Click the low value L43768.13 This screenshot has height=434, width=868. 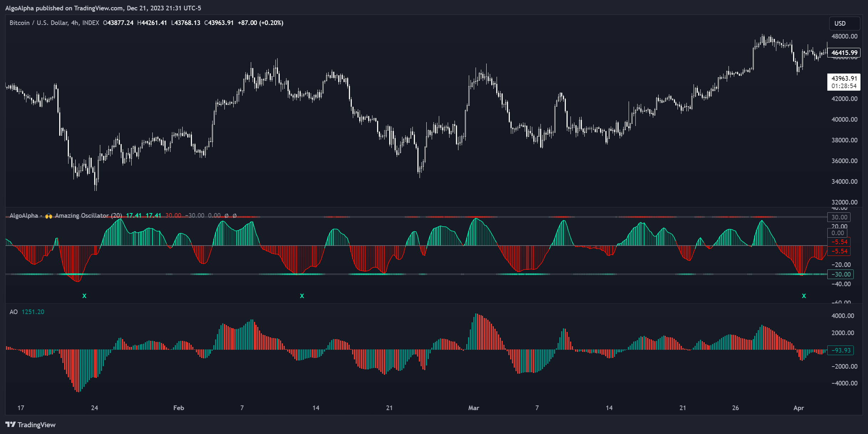(186, 23)
